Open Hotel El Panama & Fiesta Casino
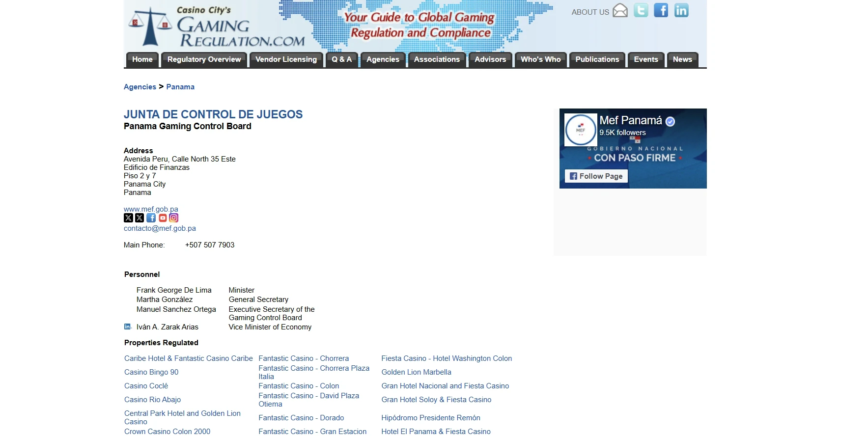Screen dimensions: 868x436 coord(436,432)
